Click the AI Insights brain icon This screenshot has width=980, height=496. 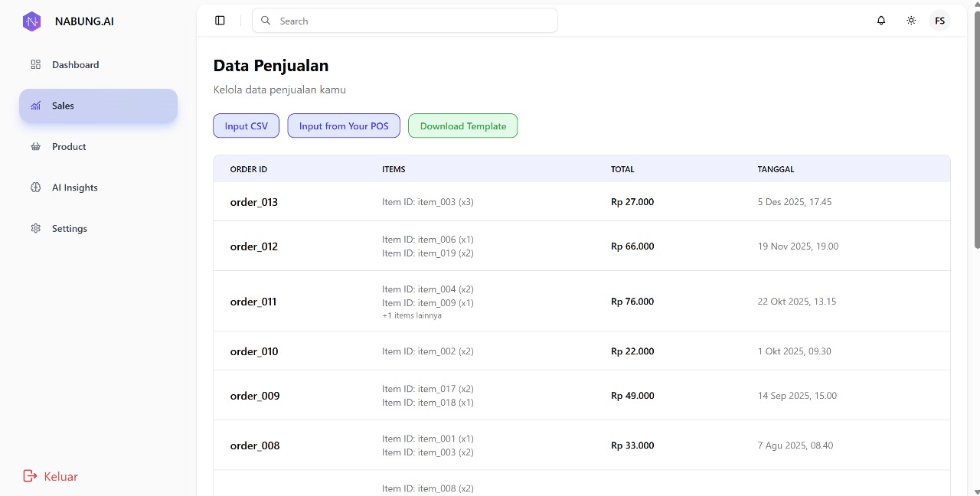coord(35,188)
